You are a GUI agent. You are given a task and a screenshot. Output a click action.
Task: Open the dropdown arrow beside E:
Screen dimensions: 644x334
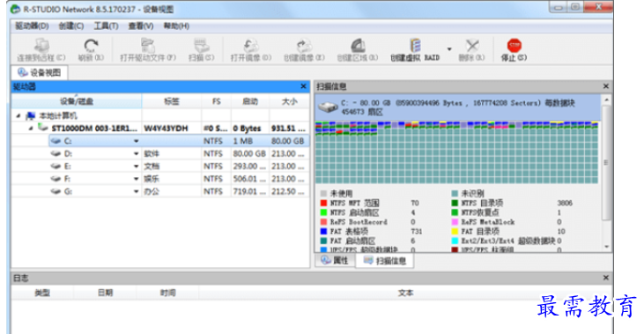click(x=136, y=167)
